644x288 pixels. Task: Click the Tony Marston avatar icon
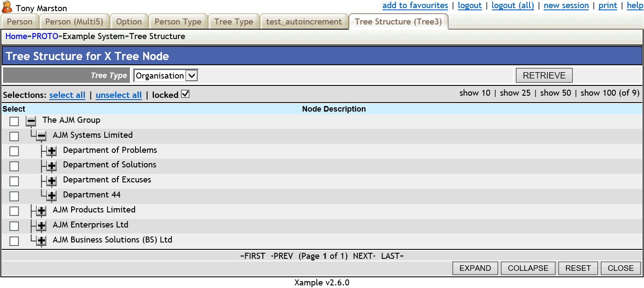(7, 7)
